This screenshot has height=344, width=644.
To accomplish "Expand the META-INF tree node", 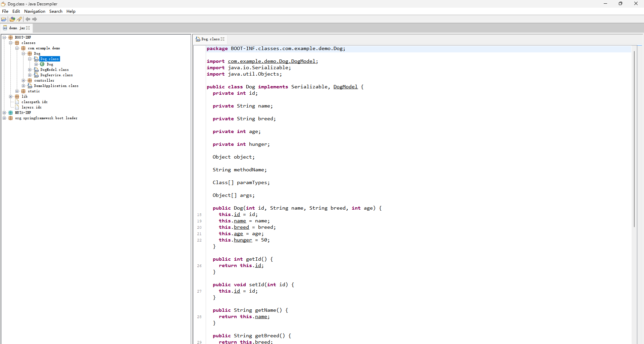I will pyautogui.click(x=4, y=113).
